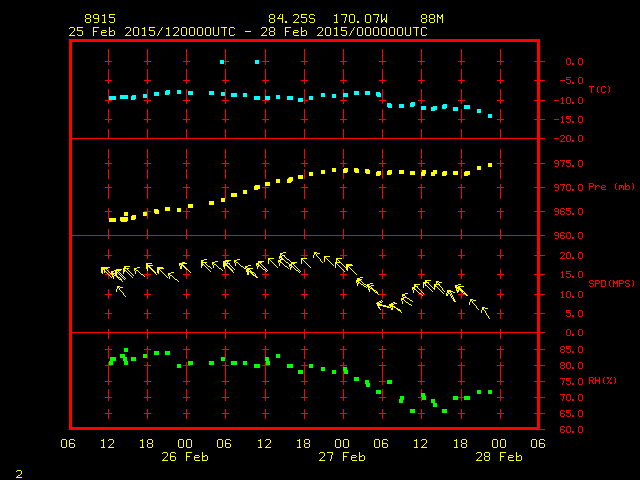
Task: Click the T(C) axis label
Action: 600,89
